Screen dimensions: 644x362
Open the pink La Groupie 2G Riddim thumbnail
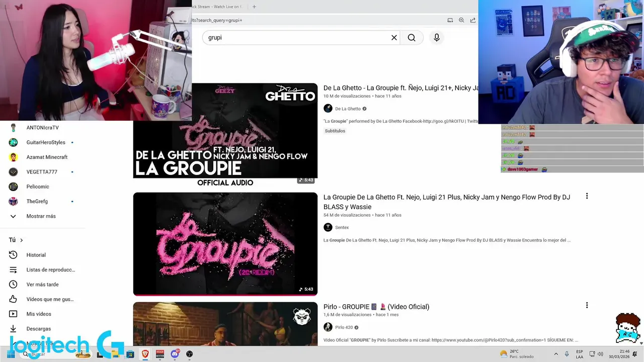point(225,244)
